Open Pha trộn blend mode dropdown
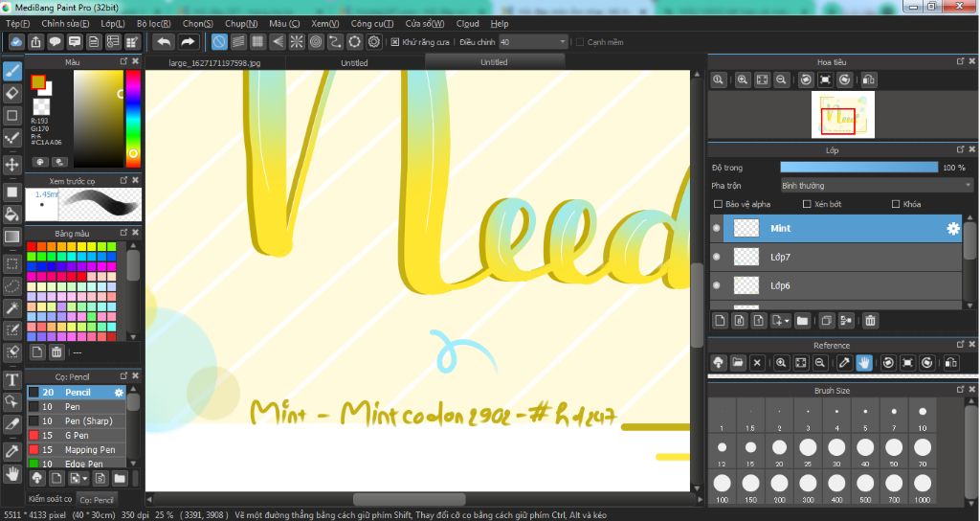 877,186
